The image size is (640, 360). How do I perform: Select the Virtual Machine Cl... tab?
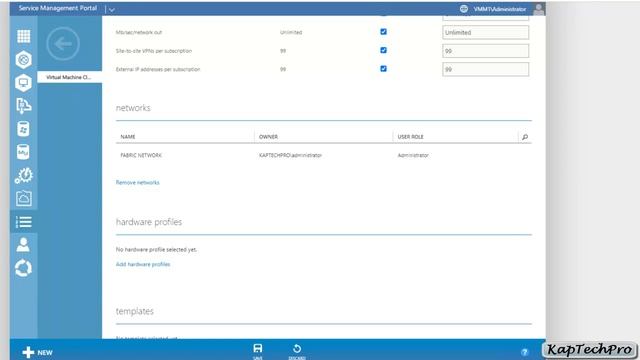(x=69, y=77)
